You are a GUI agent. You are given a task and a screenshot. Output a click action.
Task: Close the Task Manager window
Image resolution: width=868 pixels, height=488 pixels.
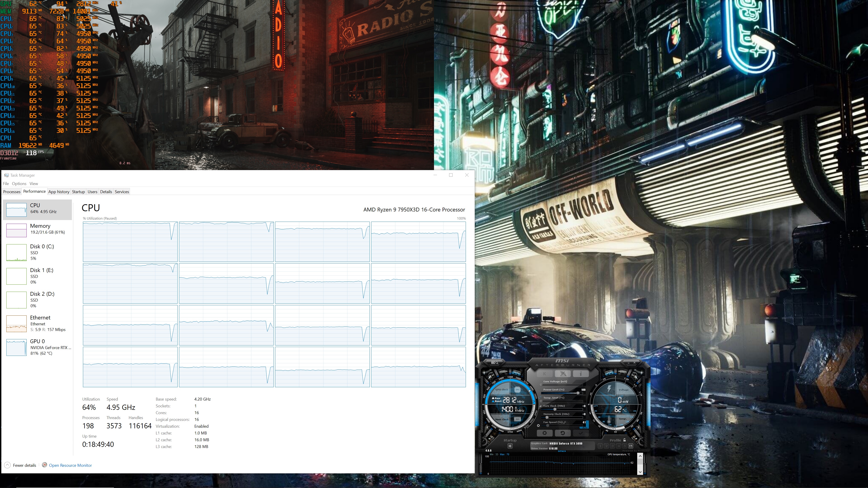(x=467, y=175)
